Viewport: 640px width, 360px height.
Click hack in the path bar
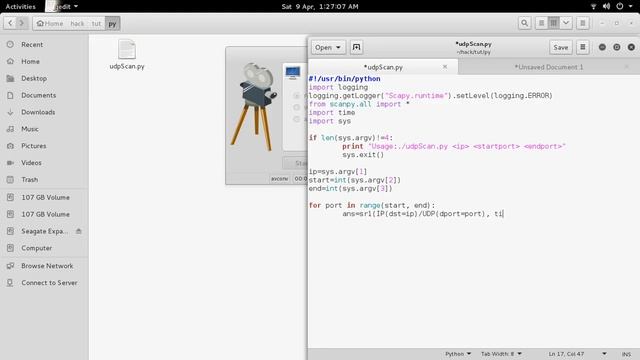coord(77,23)
